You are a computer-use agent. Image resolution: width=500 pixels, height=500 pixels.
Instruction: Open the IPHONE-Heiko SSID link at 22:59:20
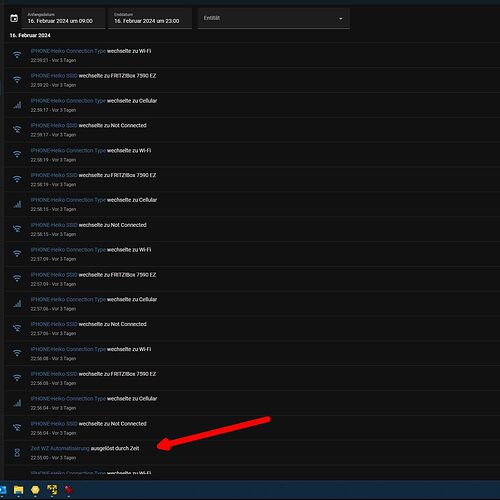(x=54, y=76)
